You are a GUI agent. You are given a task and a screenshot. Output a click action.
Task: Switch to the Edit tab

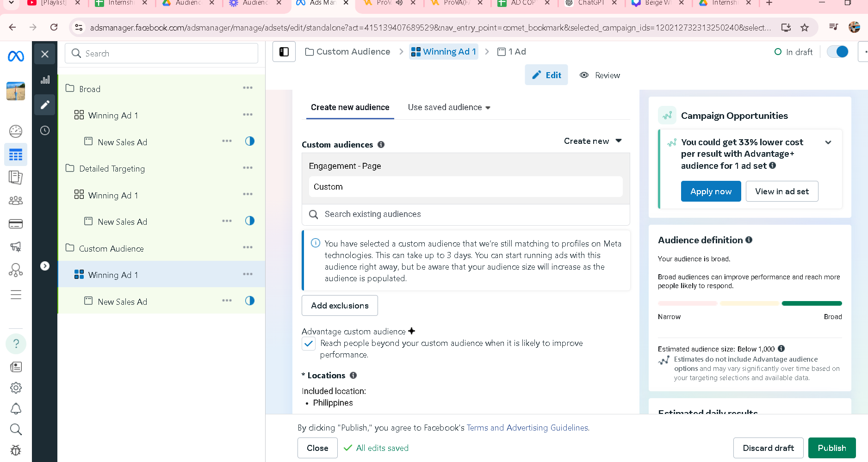[546, 75]
